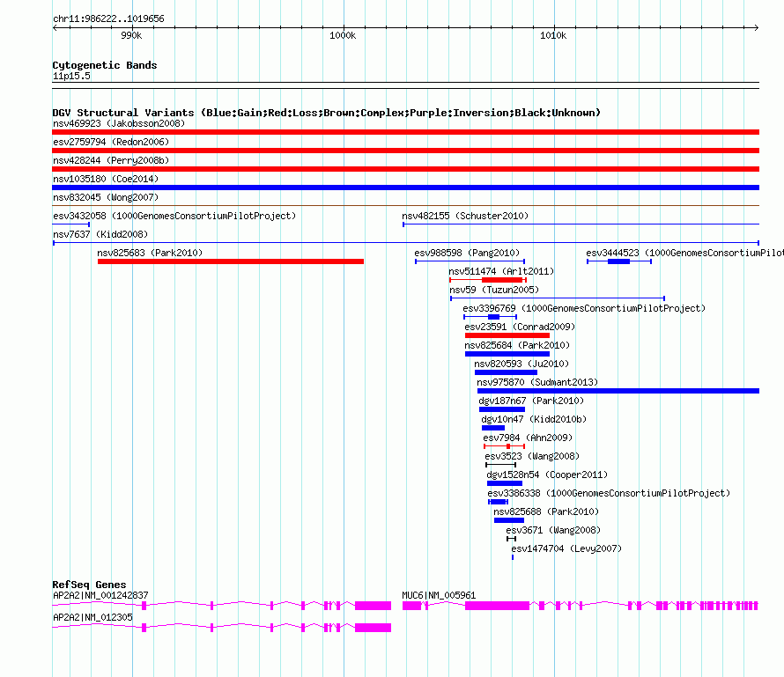Click chr11:986222..1019656 coordinates text

click(x=108, y=18)
